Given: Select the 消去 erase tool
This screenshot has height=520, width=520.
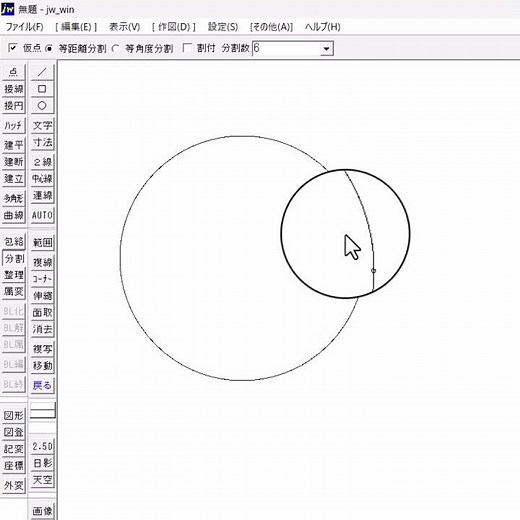Looking at the screenshot, I should coord(42,329).
